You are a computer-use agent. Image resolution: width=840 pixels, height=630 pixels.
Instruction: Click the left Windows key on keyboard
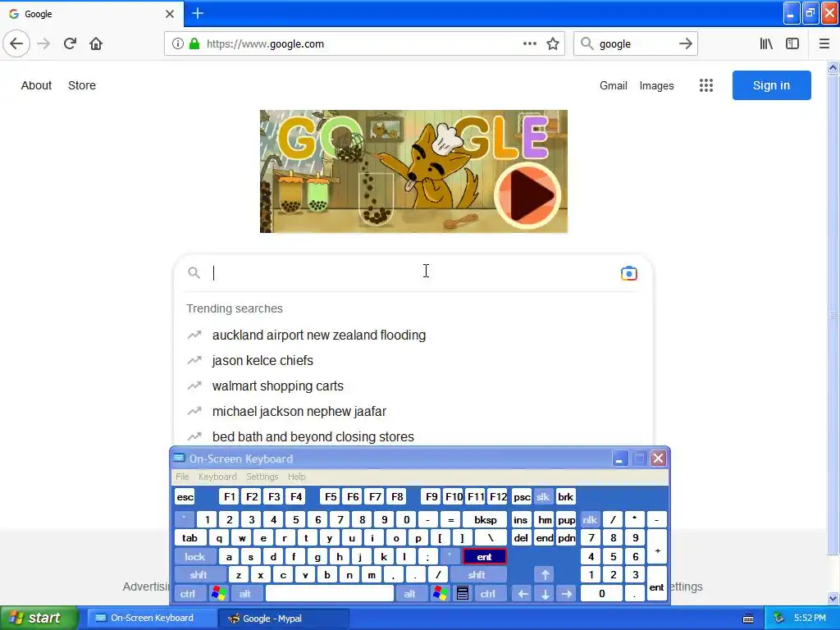click(218, 594)
